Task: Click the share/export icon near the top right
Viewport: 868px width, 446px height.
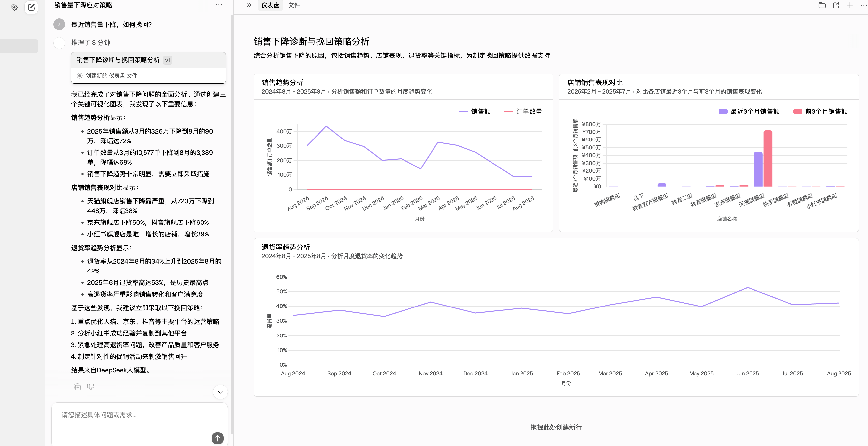Action: (x=836, y=5)
